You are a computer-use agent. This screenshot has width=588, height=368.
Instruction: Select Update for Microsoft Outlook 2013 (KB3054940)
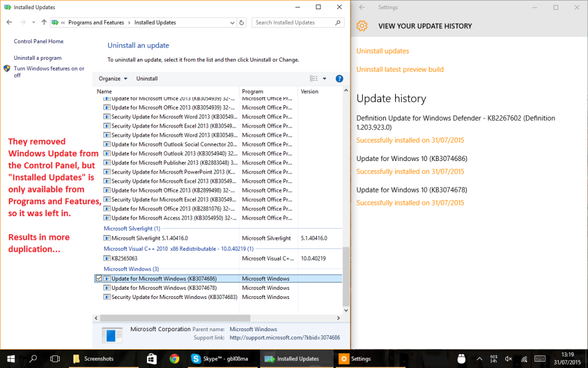[x=218, y=154]
